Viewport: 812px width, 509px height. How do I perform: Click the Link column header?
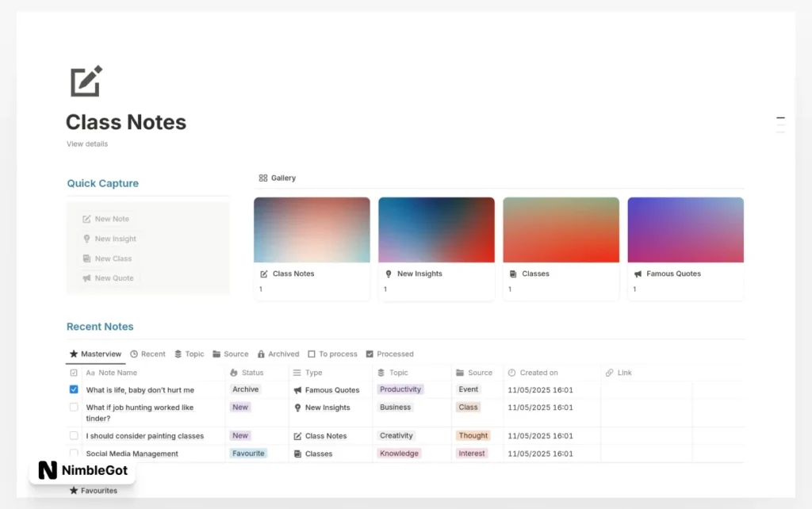619,373
